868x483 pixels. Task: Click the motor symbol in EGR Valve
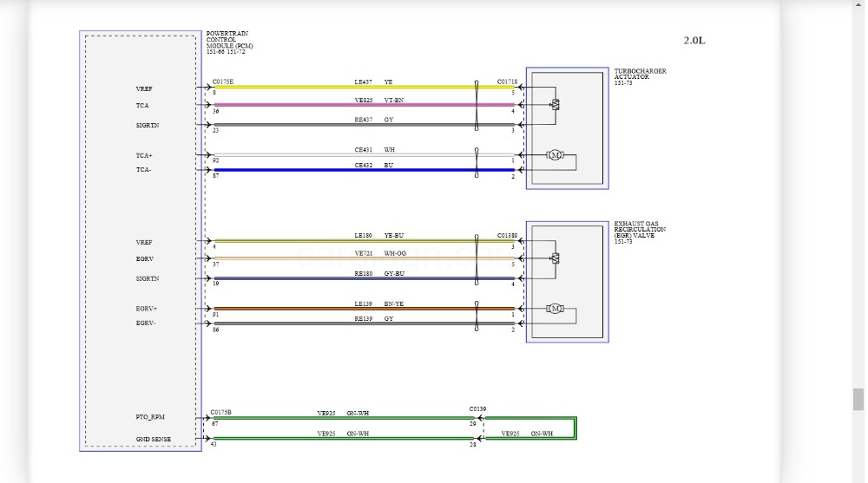pyautogui.click(x=556, y=309)
